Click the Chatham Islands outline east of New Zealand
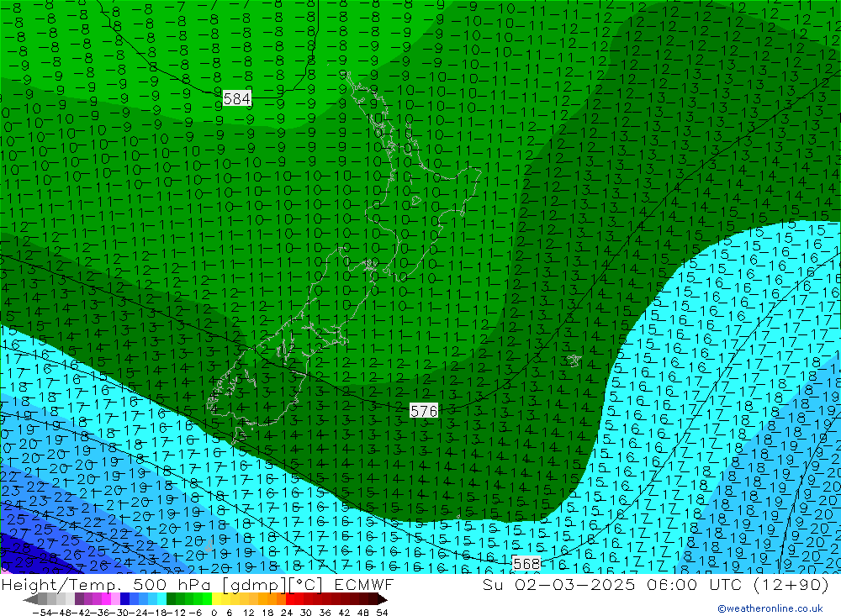This screenshot has height=616, width=841. coord(574,361)
